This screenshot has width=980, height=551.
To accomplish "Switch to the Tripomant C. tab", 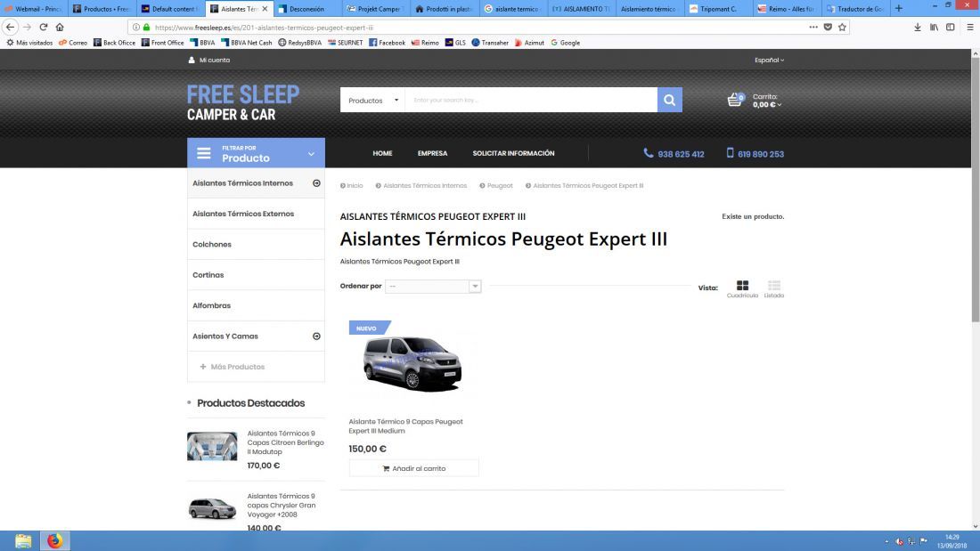I will (x=717, y=9).
